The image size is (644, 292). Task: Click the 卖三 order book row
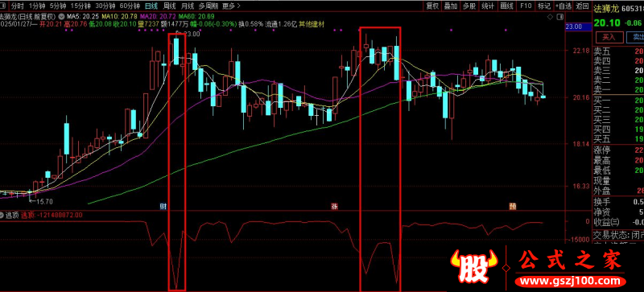coord(618,71)
